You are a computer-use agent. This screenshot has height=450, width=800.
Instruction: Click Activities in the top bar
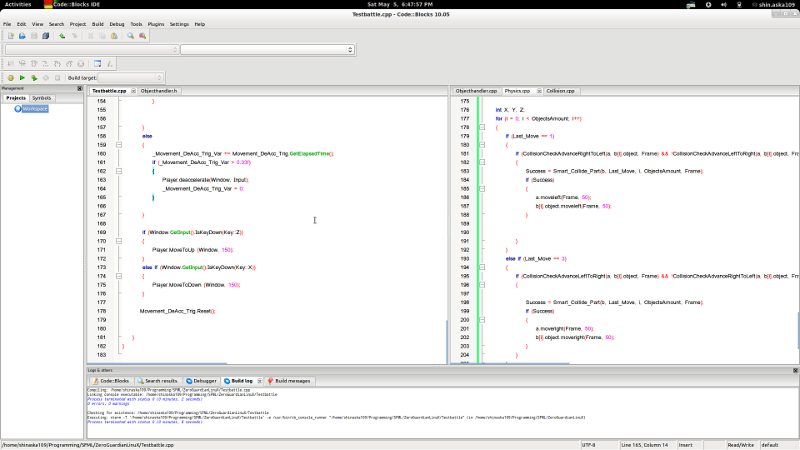point(18,4)
